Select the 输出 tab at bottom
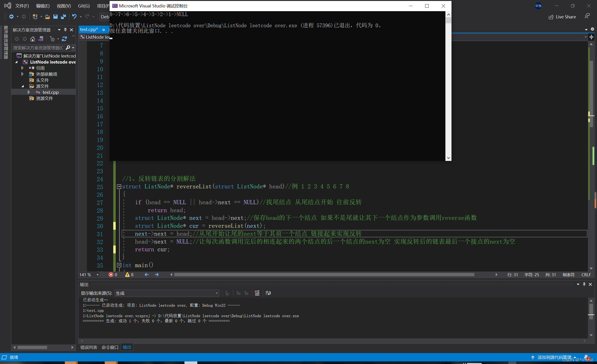This screenshot has width=597, height=364. tap(127, 347)
